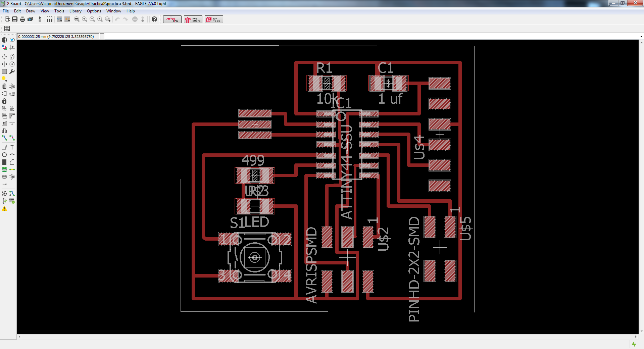Screen dimensions: 644x349
Task: Click the Print icon
Action: [x=22, y=19]
